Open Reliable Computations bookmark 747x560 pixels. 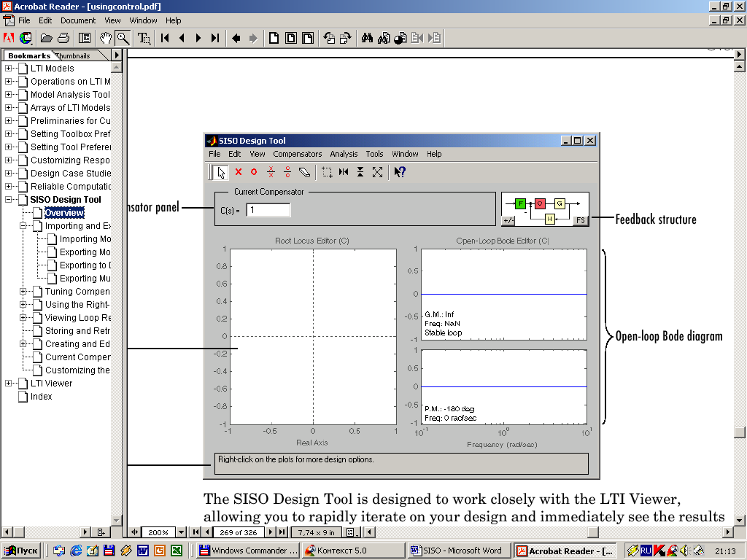tap(71, 187)
